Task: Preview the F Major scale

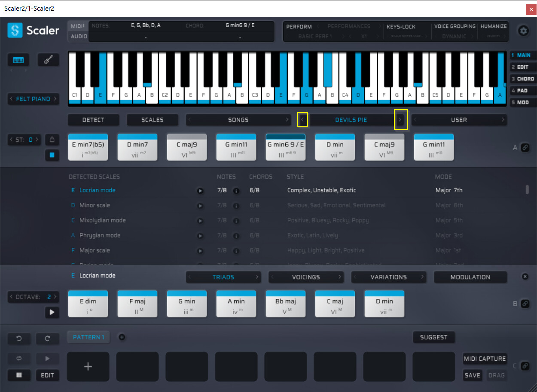Action: [200, 251]
